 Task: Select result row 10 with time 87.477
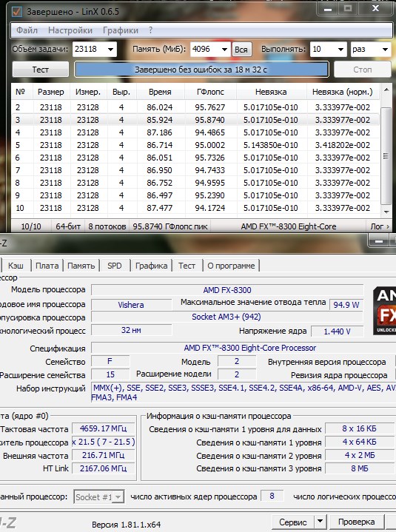[x=195, y=208]
